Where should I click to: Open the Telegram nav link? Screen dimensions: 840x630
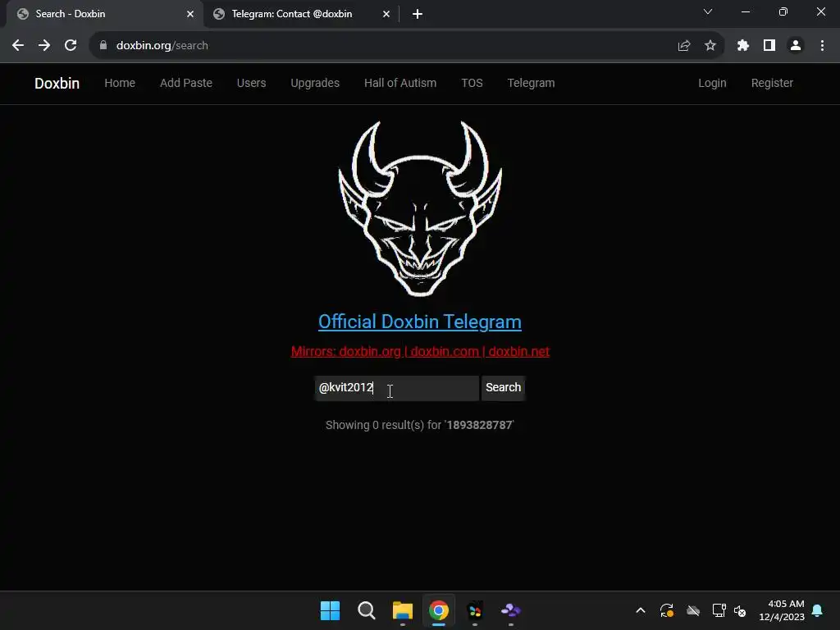tap(531, 83)
